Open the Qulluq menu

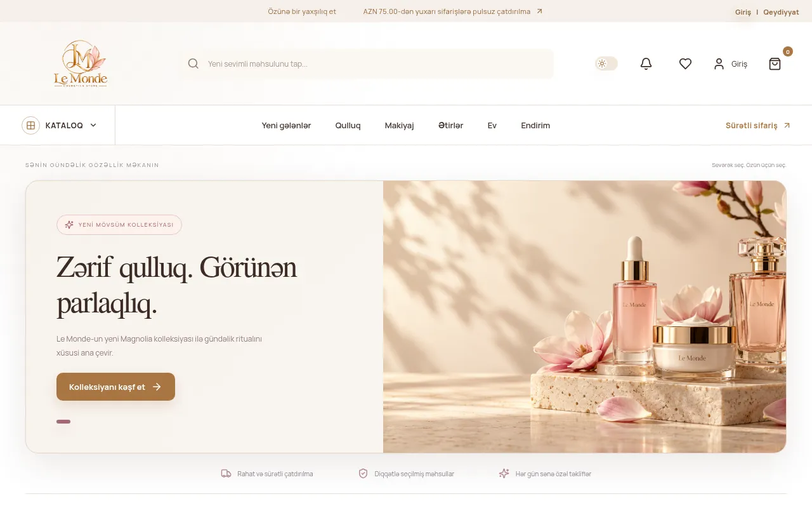(348, 125)
